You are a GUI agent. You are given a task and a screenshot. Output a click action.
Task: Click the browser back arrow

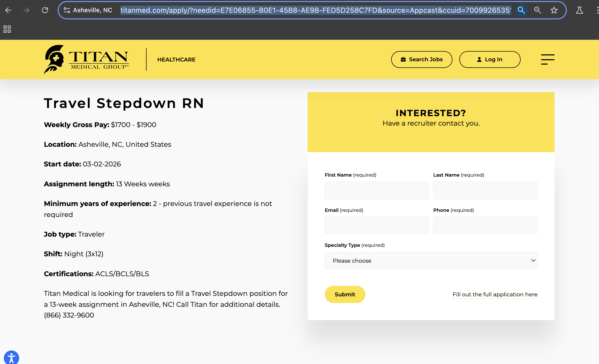click(8, 10)
